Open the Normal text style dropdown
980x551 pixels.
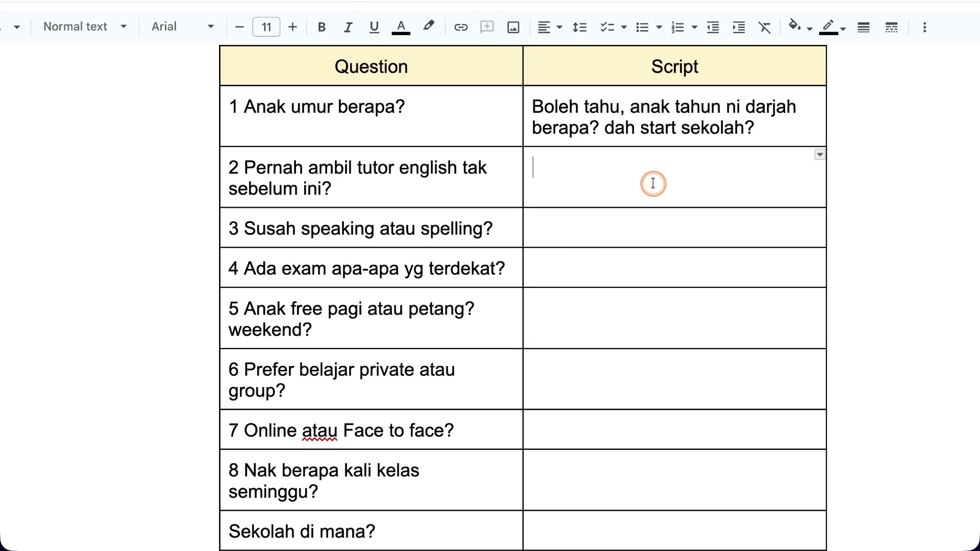click(x=85, y=27)
